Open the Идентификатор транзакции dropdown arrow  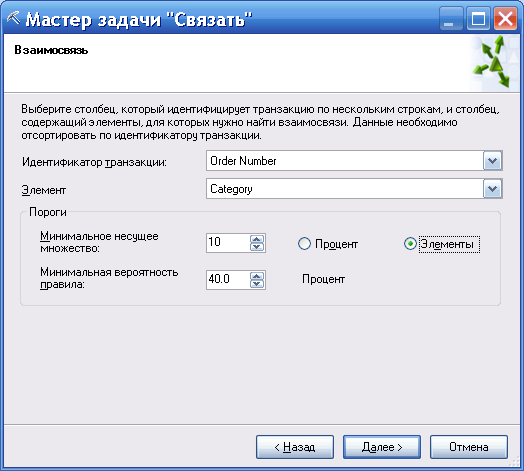pyautogui.click(x=492, y=161)
